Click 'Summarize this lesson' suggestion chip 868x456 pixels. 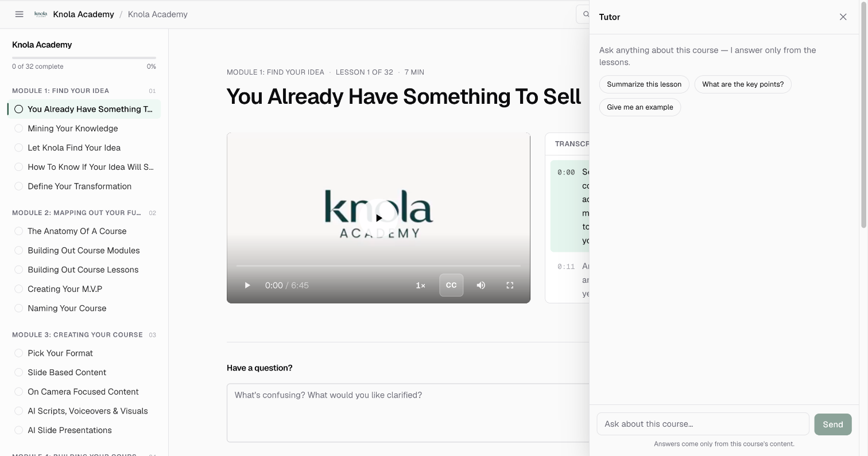click(x=644, y=84)
